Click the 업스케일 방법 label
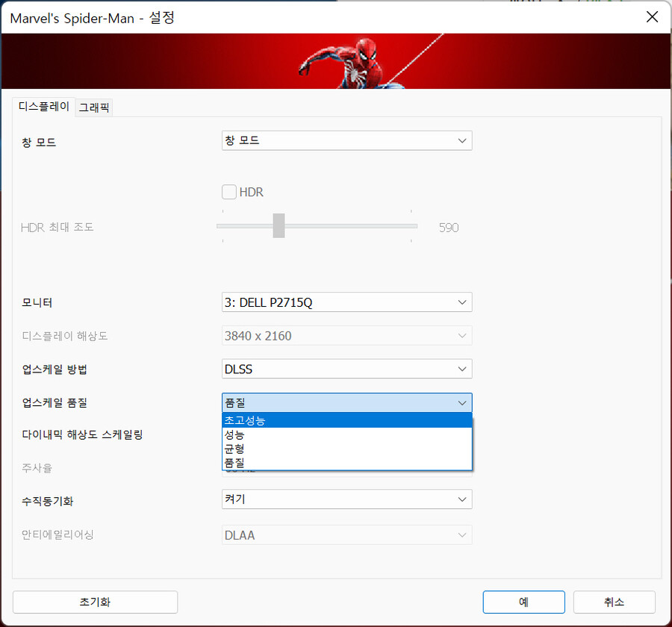 click(x=55, y=369)
